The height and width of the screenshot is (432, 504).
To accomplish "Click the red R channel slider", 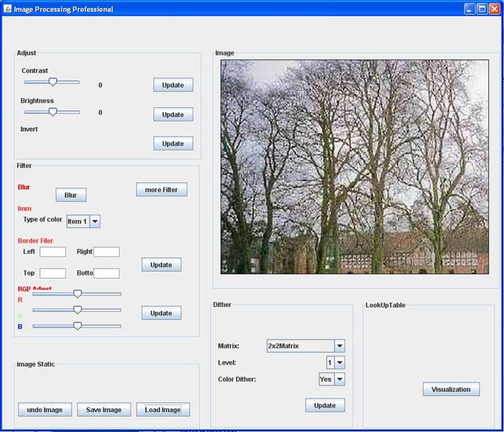I will [77, 294].
